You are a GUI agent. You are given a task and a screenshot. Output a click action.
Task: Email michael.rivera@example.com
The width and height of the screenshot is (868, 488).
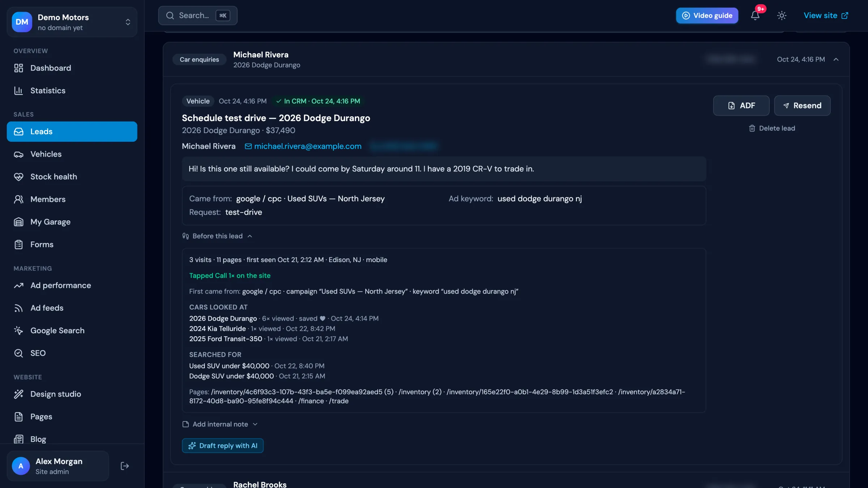click(x=303, y=146)
